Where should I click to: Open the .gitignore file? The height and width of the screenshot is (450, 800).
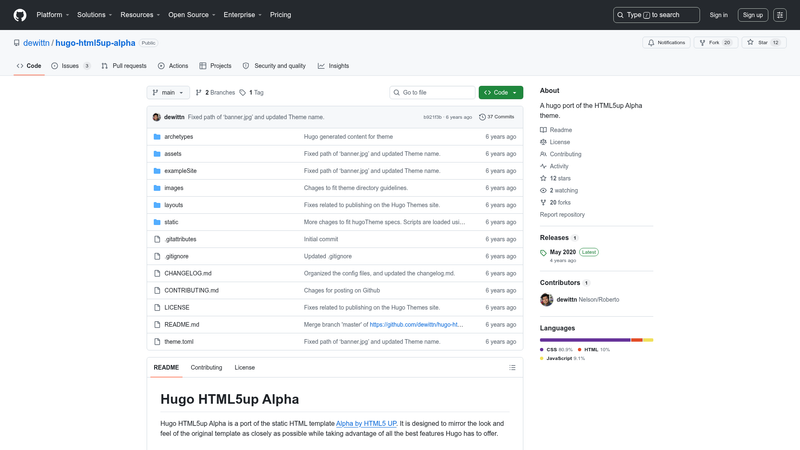click(176, 256)
